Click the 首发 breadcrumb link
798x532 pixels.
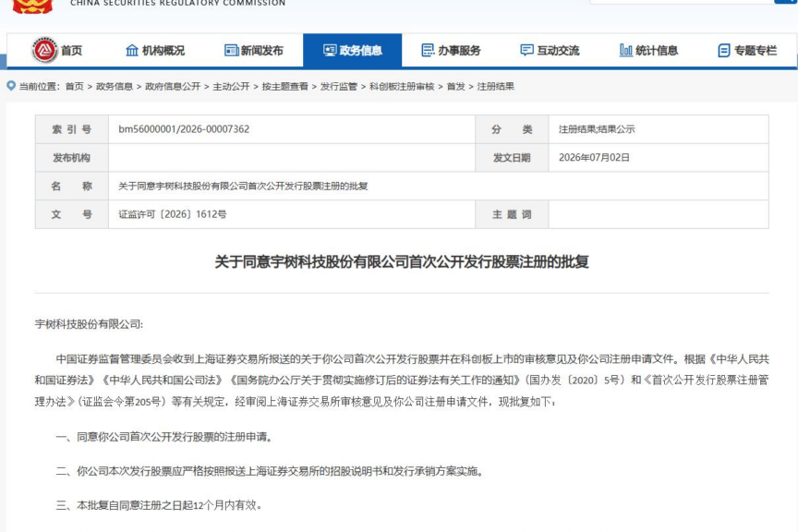click(x=455, y=87)
